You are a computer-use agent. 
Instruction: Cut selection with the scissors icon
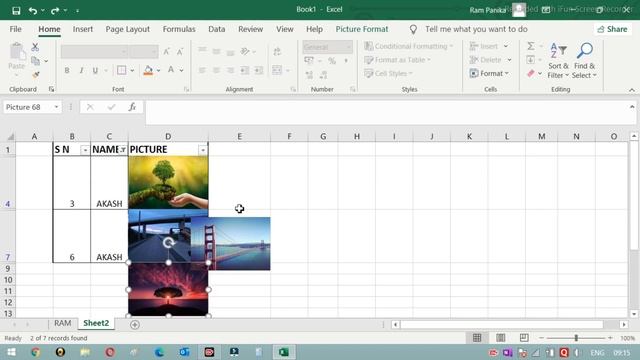pos(35,47)
